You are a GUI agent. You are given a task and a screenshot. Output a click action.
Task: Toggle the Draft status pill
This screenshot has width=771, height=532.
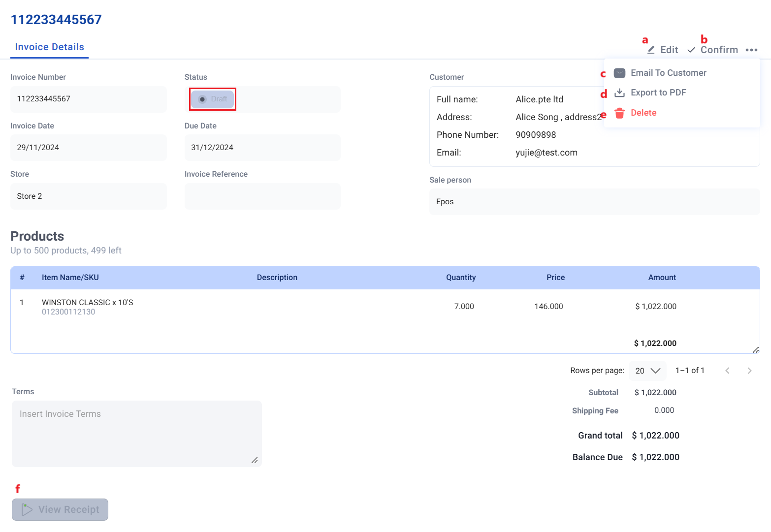(x=212, y=99)
